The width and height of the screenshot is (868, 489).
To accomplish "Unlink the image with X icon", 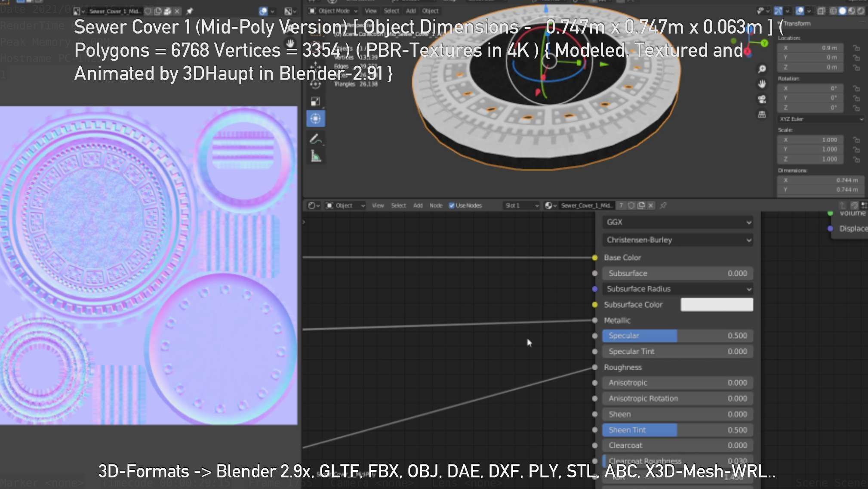I will coord(177,11).
